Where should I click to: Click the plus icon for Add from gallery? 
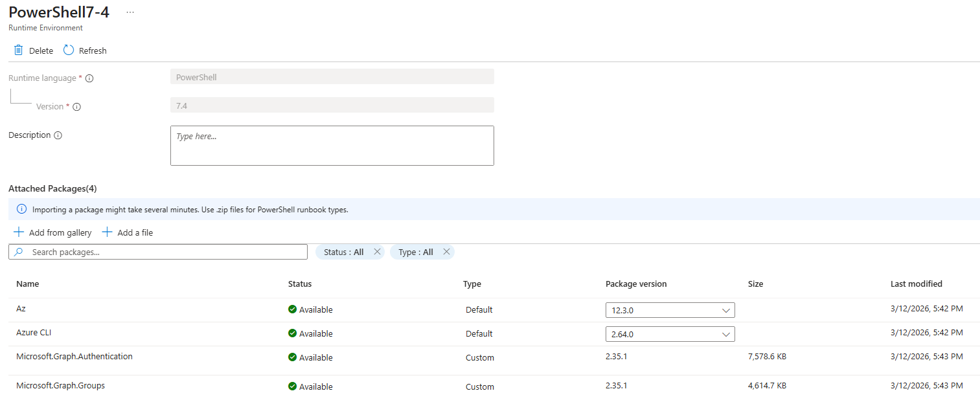click(x=19, y=232)
